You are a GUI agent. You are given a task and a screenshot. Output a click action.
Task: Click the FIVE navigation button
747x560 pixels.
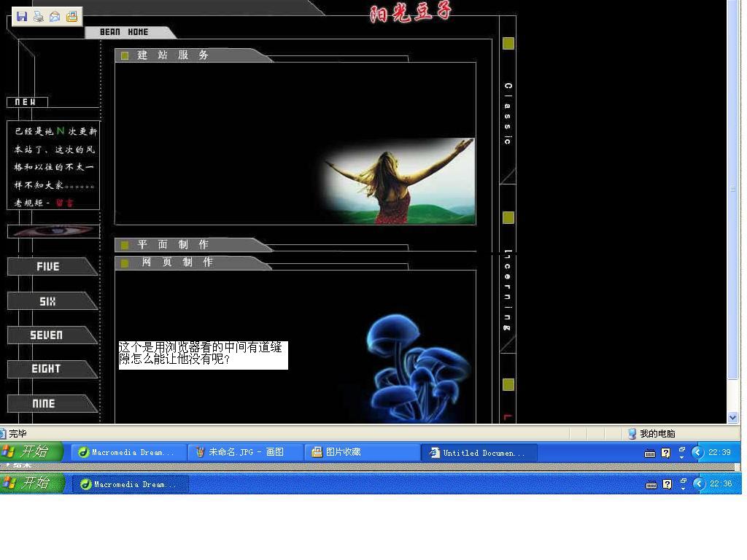[49, 267]
